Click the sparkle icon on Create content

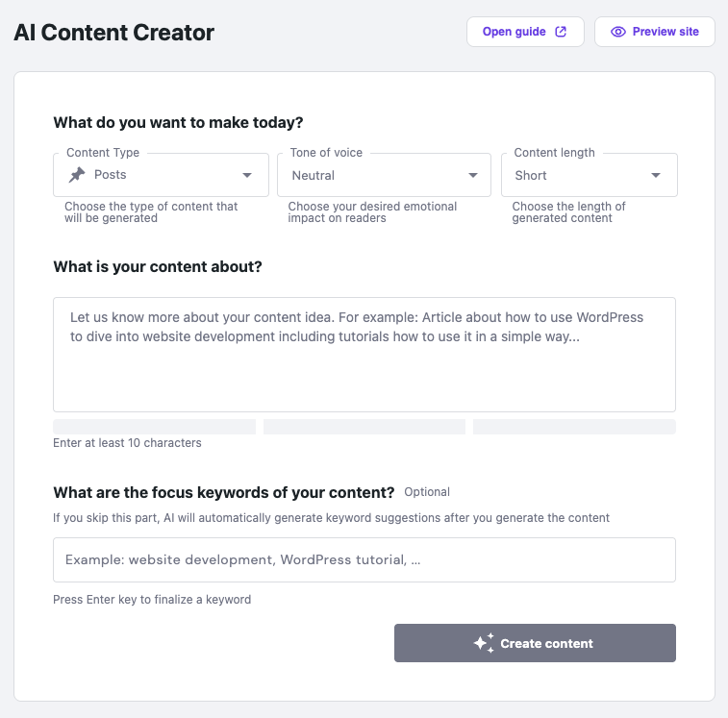tap(483, 643)
